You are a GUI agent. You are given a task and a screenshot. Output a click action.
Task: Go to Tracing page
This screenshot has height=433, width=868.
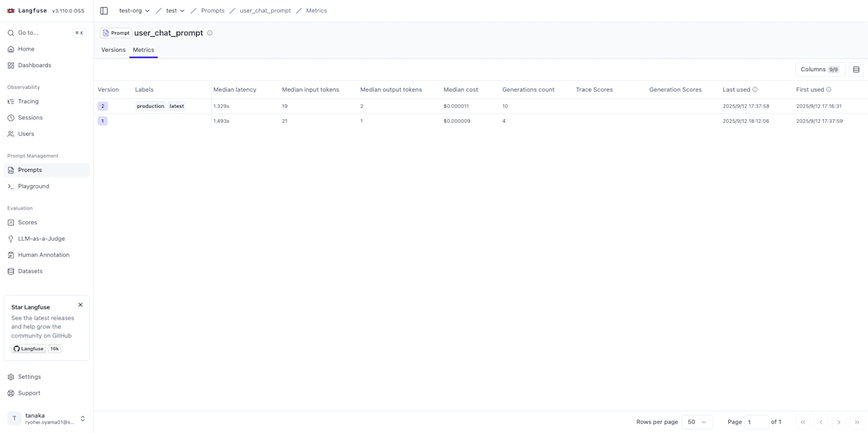46,101
